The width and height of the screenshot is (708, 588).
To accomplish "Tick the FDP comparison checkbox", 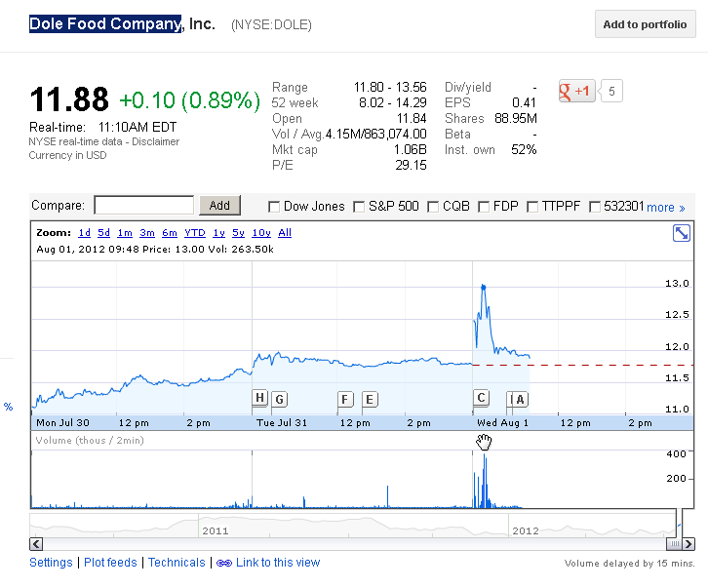I will point(484,207).
